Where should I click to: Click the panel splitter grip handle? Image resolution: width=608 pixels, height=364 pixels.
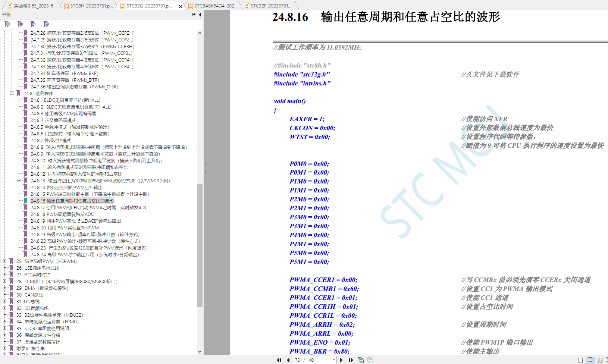click(x=205, y=168)
